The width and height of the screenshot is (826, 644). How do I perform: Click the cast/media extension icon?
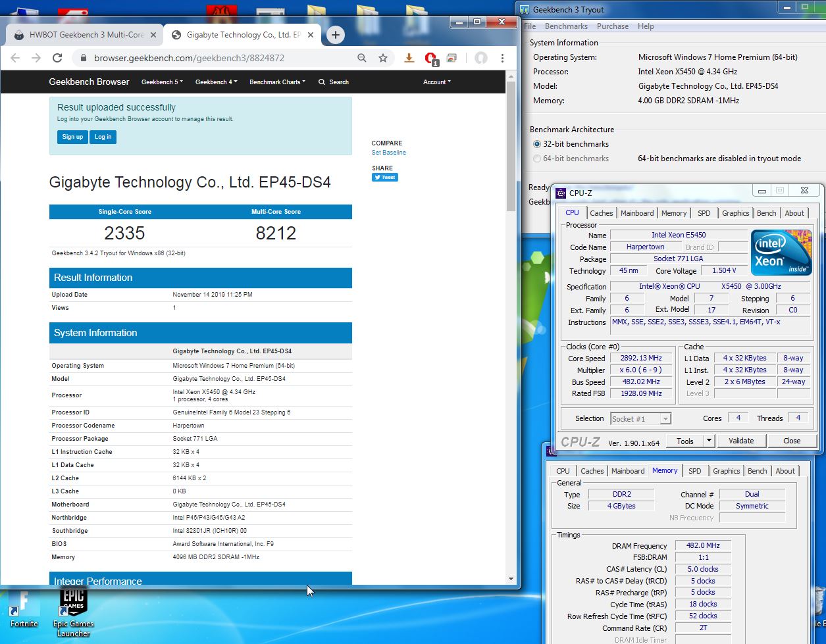coord(452,58)
